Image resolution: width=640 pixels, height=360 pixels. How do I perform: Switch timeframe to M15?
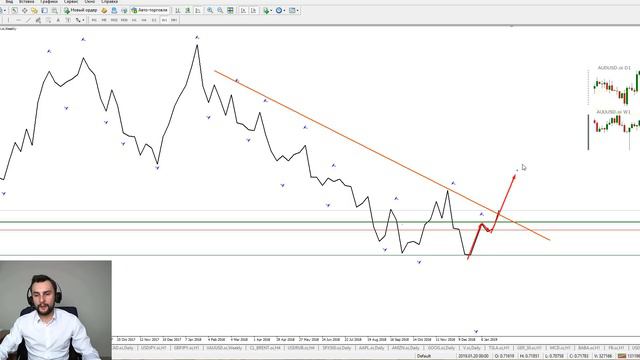(114, 20)
